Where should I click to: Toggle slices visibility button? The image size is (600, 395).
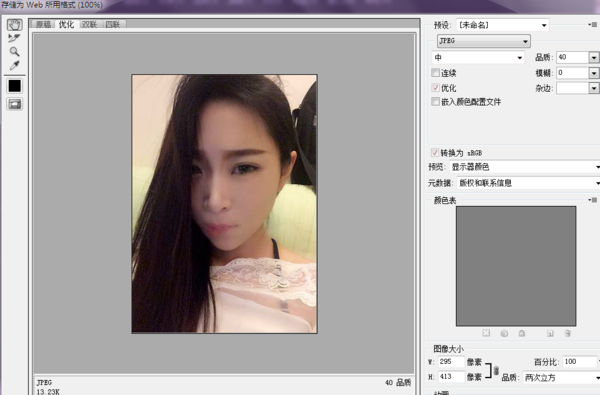point(15,104)
